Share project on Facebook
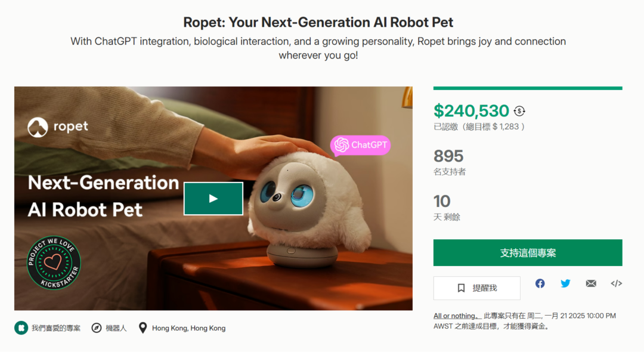This screenshot has height=352, width=644. pyautogui.click(x=540, y=283)
